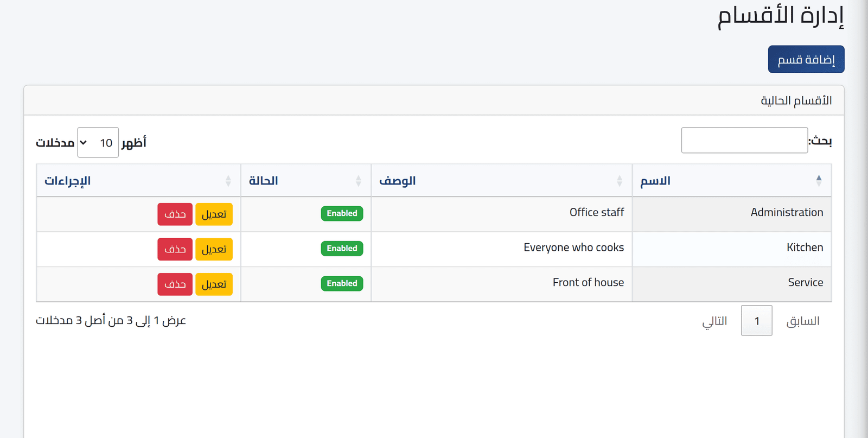
Task: Delete the Administration row with حذف
Action: [175, 214]
